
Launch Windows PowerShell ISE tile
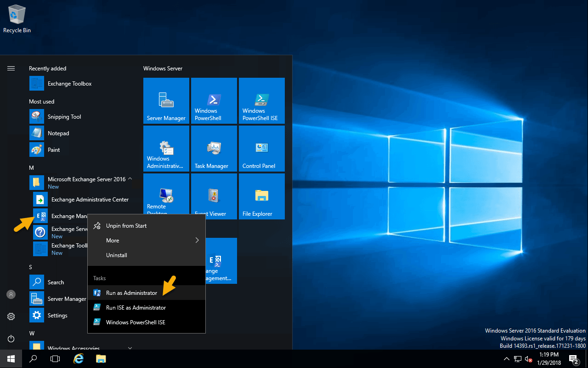coord(262,101)
